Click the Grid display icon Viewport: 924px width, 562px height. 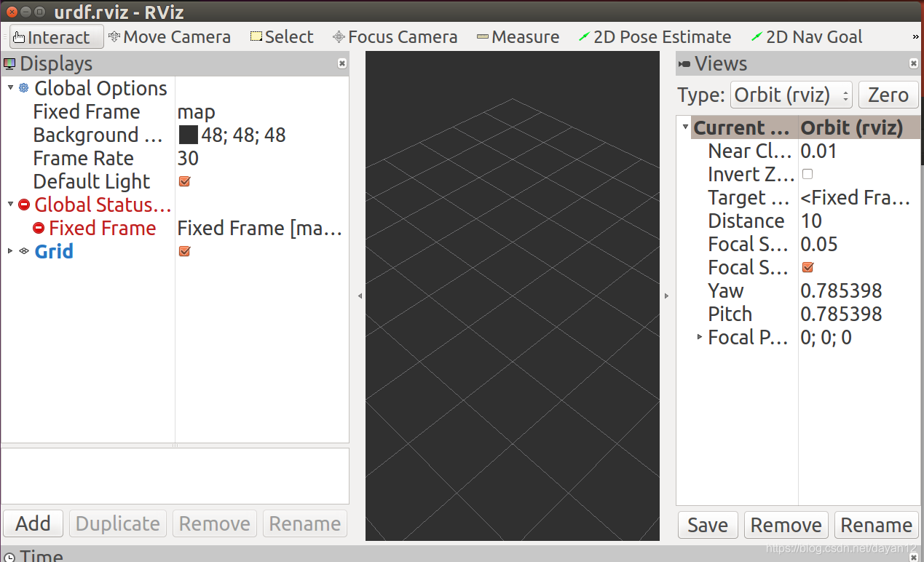(x=24, y=251)
